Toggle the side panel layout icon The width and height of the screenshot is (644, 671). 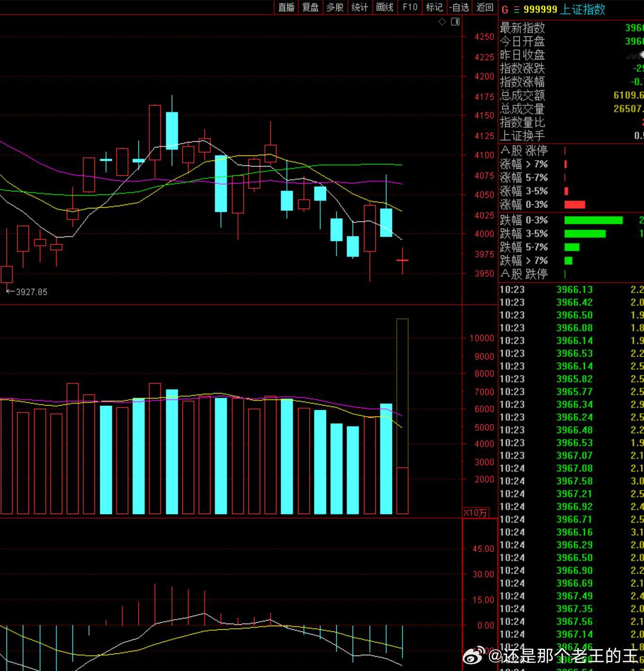[455, 22]
